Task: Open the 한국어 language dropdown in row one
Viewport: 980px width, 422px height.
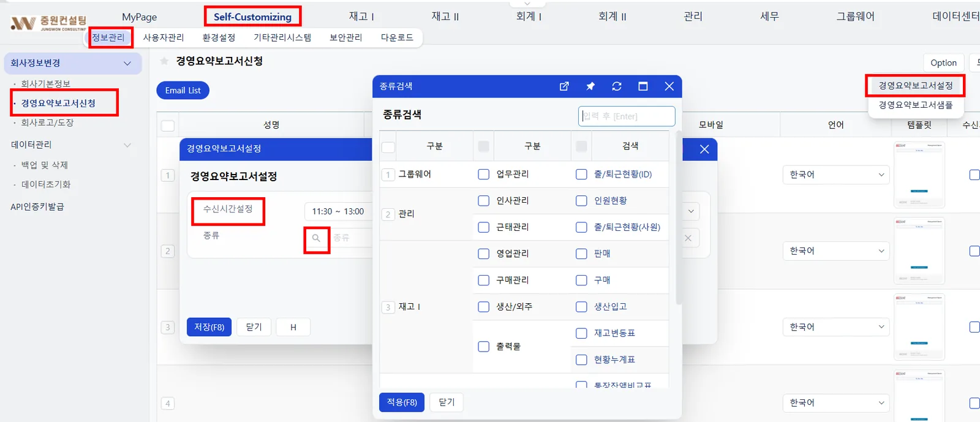Action: [836, 175]
